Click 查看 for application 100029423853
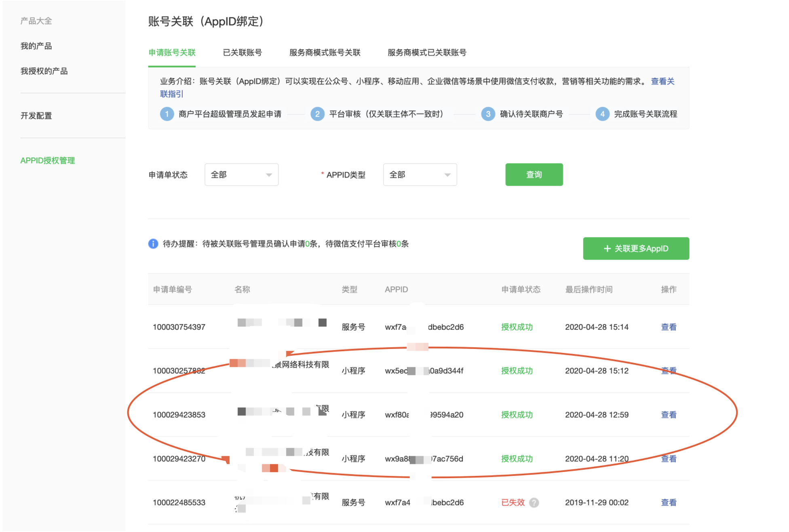This screenshot has width=789, height=532. click(669, 415)
